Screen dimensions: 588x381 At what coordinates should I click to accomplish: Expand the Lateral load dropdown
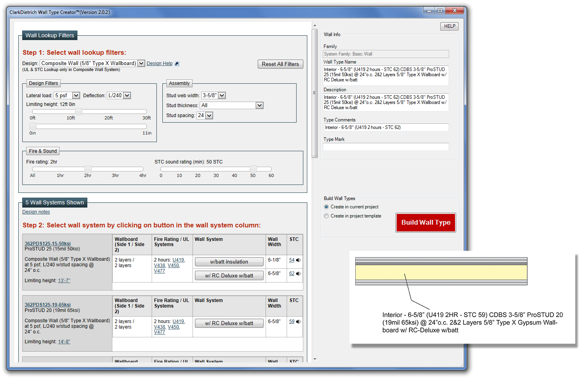pos(76,96)
